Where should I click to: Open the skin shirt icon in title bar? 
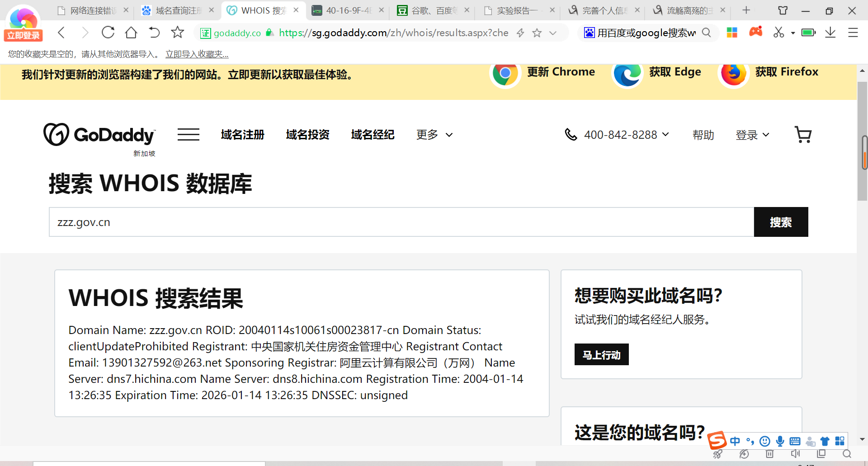pyautogui.click(x=783, y=10)
